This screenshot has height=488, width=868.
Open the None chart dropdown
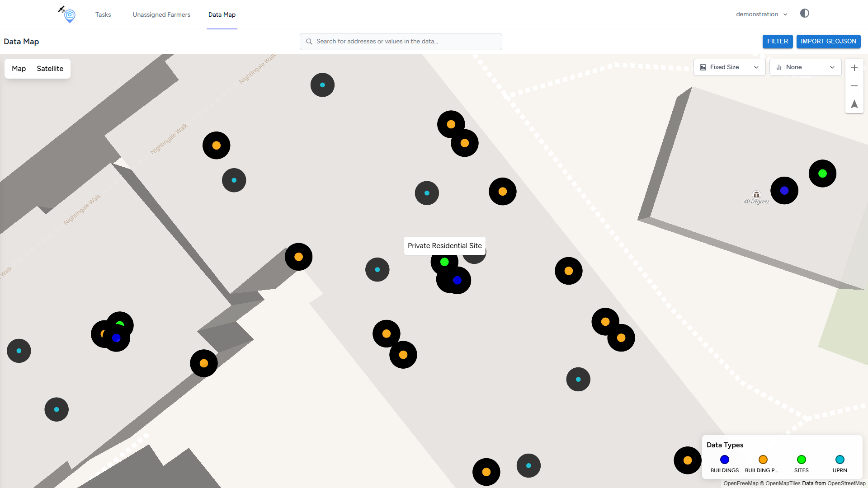click(805, 67)
